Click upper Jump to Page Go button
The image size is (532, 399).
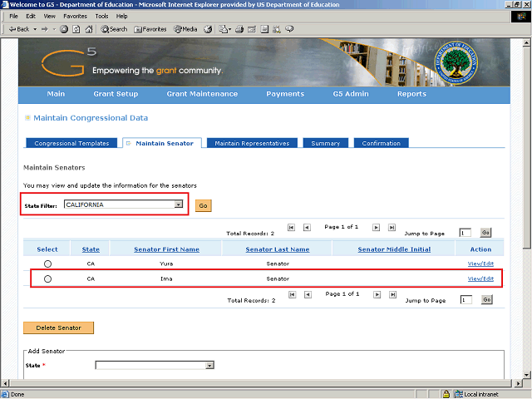coord(485,233)
